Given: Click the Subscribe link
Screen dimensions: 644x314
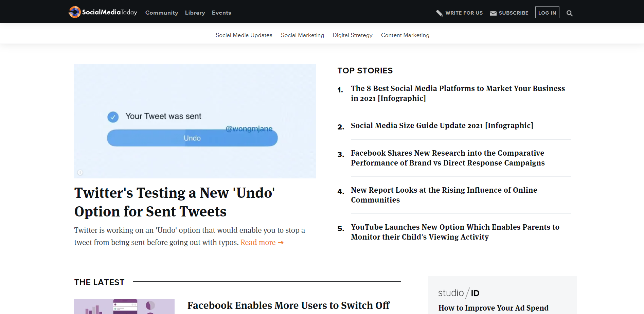Looking at the screenshot, I should 514,13.
